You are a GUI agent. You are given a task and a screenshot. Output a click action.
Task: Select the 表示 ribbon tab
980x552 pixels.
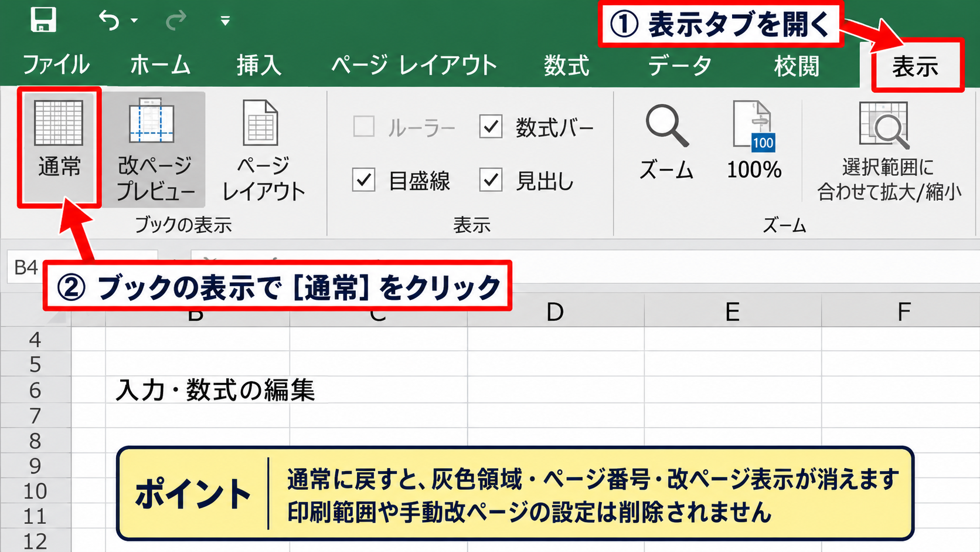coord(916,66)
